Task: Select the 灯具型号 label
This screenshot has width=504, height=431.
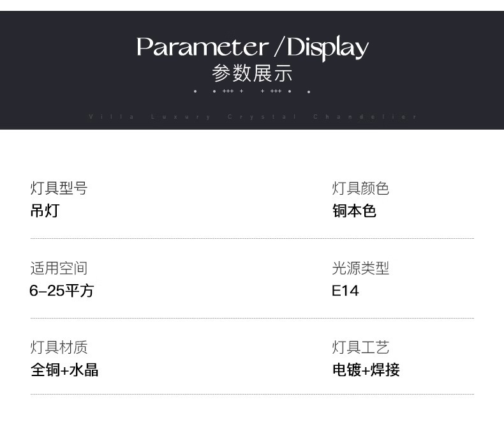Action: [x=59, y=188]
